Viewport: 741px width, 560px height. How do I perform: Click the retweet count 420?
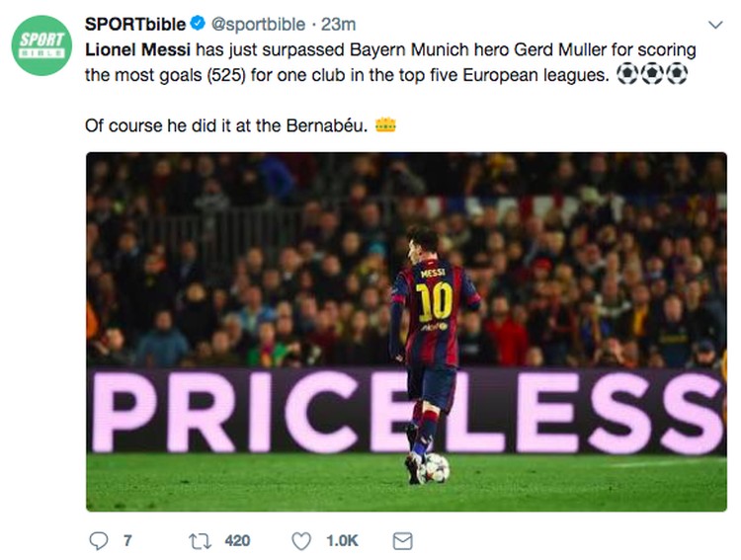click(x=237, y=540)
